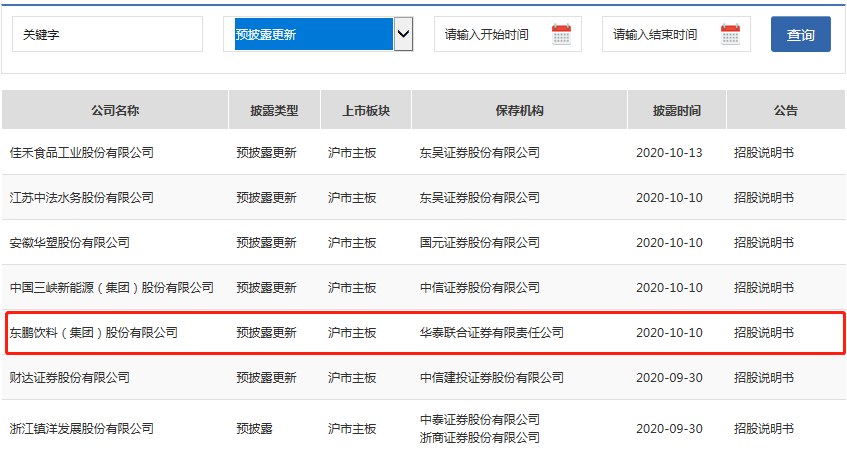Screen dimensions: 847x457
Task: Open the start date calendar icon
Action: (x=561, y=34)
